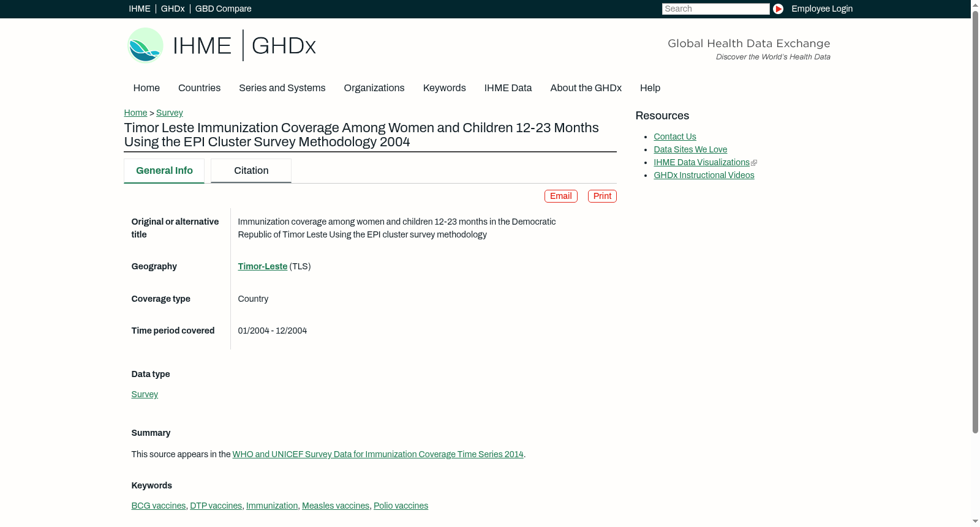Click the external link icon beside IHME Data Visualizations
Screen dimensions: 980x527
(754, 163)
